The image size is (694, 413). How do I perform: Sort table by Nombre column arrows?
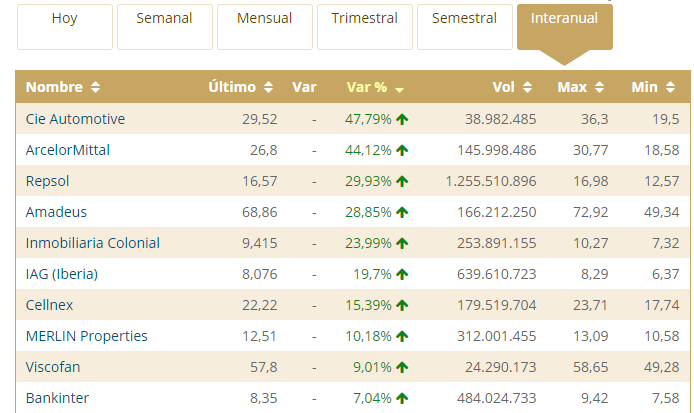tap(95, 87)
